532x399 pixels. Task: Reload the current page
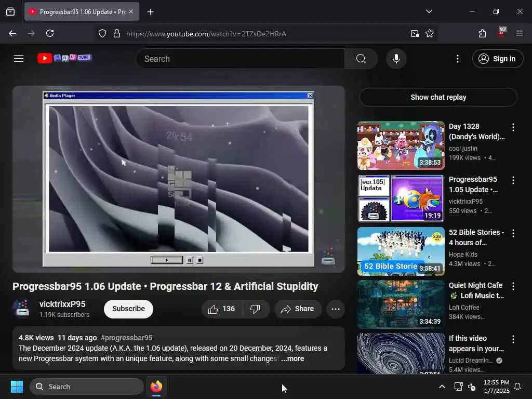[x=50, y=33]
